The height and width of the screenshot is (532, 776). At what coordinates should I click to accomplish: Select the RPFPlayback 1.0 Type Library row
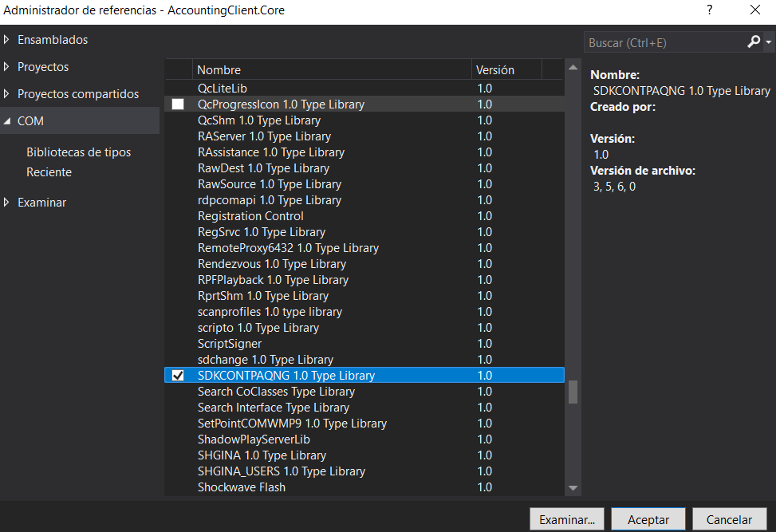tap(364, 280)
